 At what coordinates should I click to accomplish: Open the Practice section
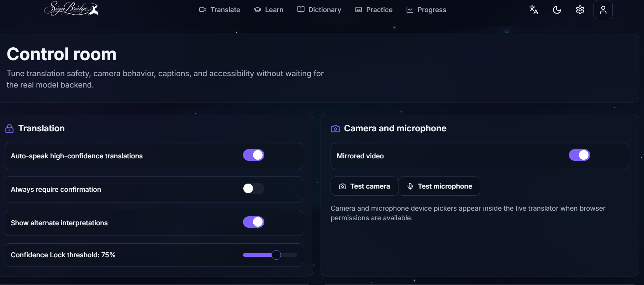(x=374, y=10)
